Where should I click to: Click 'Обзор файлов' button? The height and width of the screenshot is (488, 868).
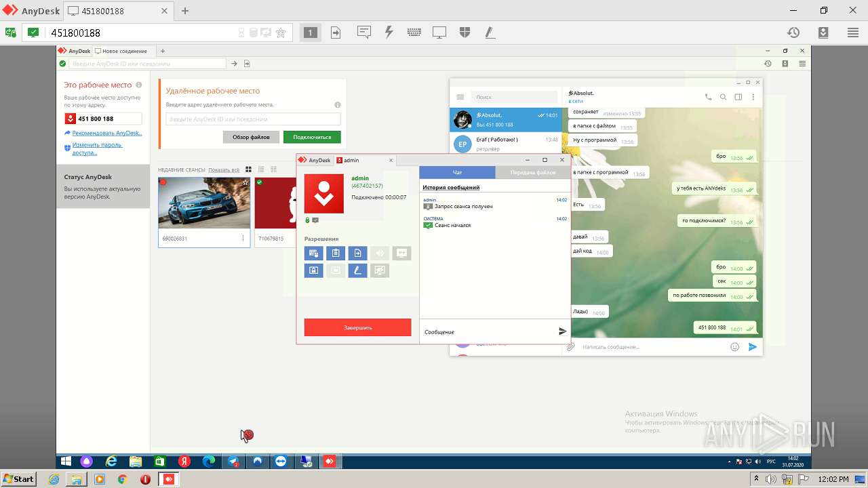251,137
